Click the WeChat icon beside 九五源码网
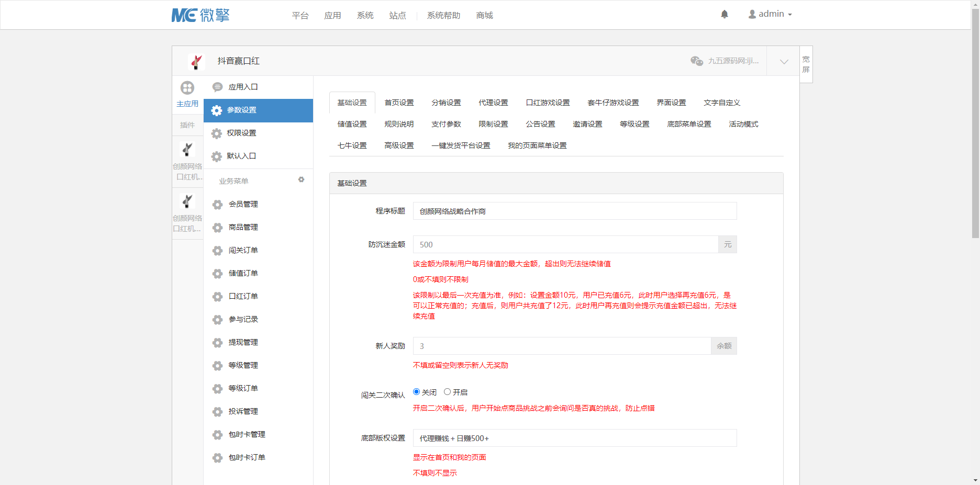Image resolution: width=980 pixels, height=485 pixels. (x=696, y=61)
